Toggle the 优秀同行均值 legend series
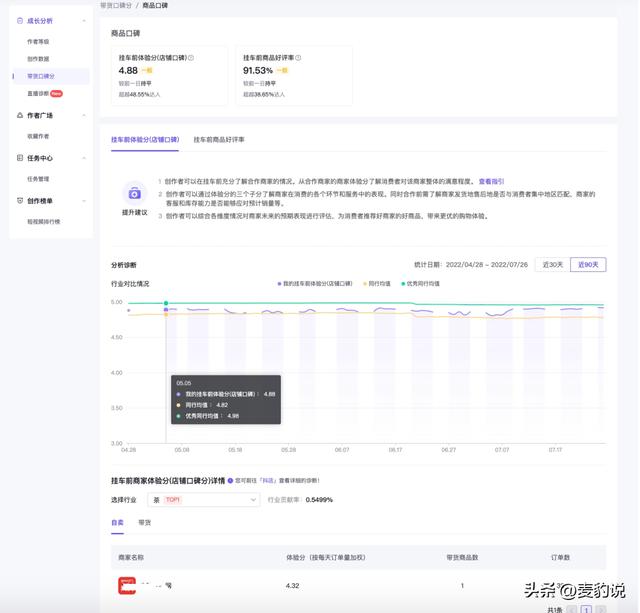The image size is (640, 613). [x=420, y=284]
